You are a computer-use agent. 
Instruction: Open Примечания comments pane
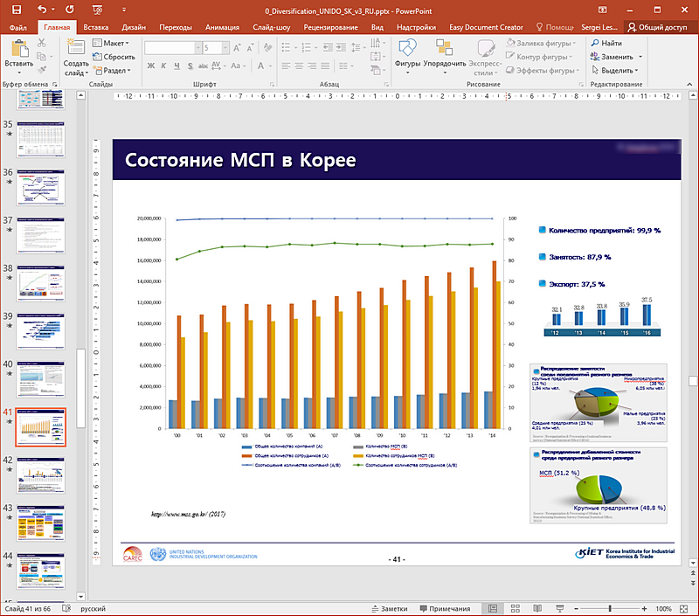tap(446, 608)
